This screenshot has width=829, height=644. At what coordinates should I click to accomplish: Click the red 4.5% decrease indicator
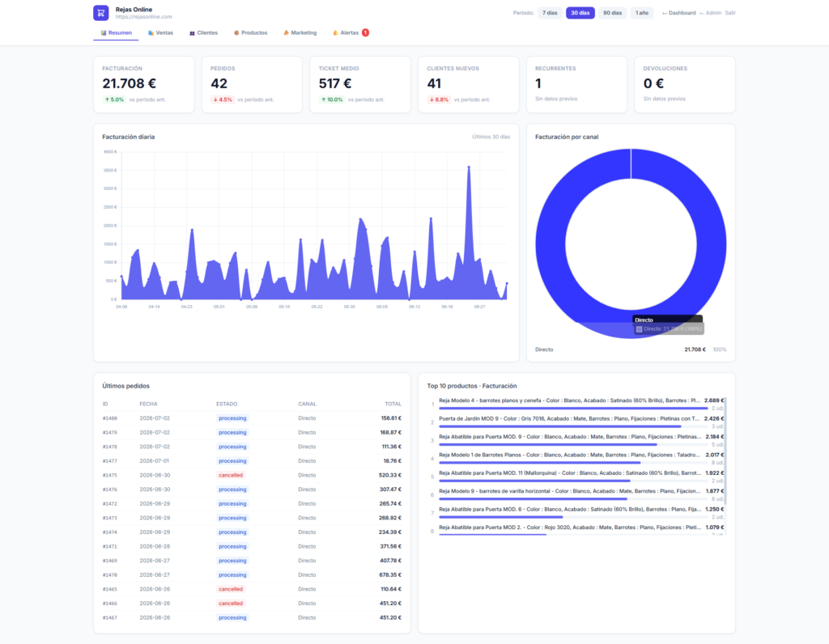click(x=222, y=100)
